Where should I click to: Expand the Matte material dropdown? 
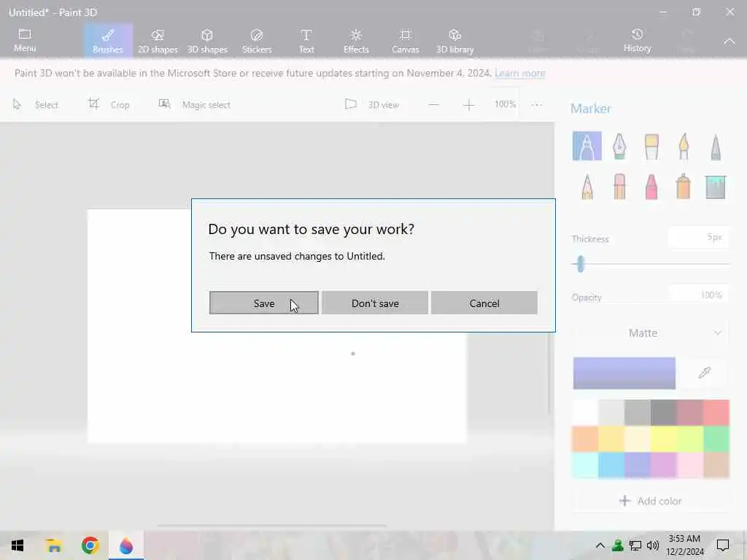[651, 332]
